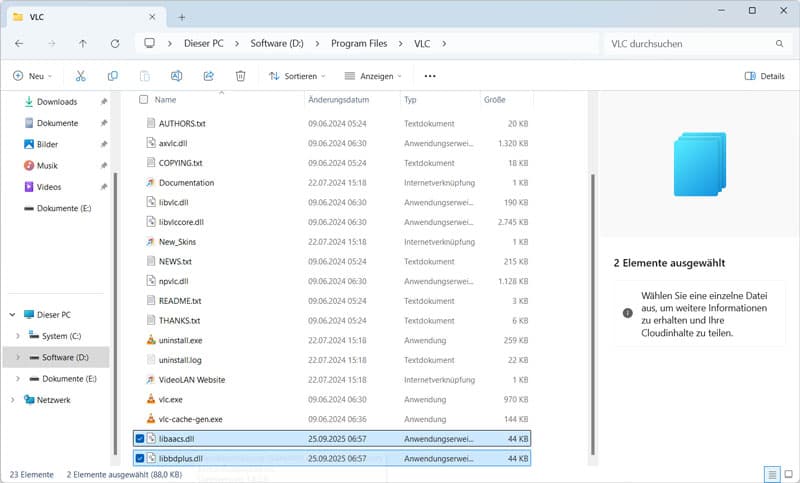Go up one folder level arrow
Image resolution: width=800 pixels, height=483 pixels.
coord(83,44)
